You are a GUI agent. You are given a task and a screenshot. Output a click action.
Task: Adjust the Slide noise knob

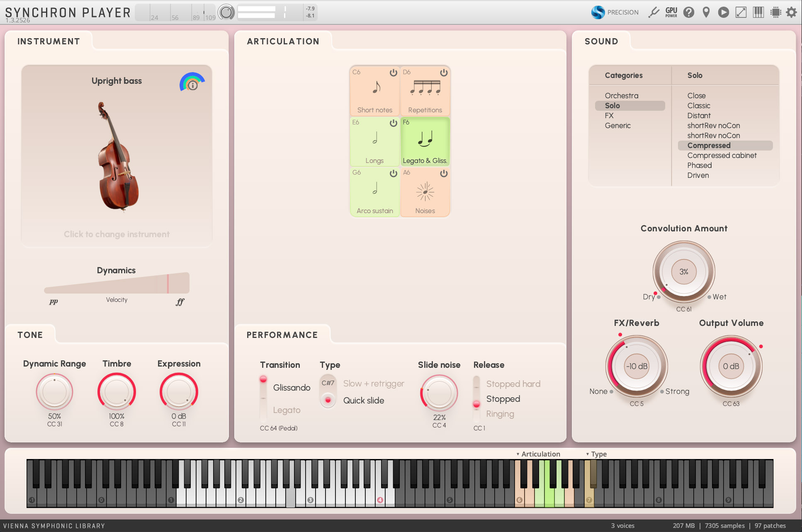coord(439,393)
